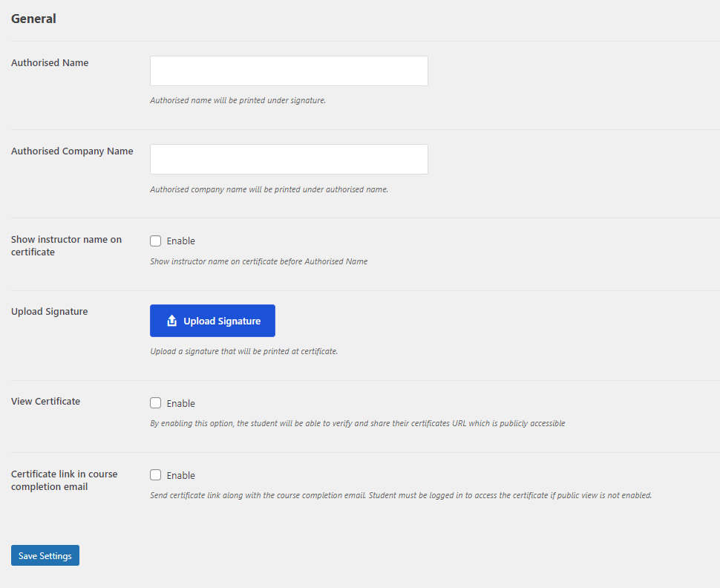Click the Authorised Company Name field label

tap(72, 151)
